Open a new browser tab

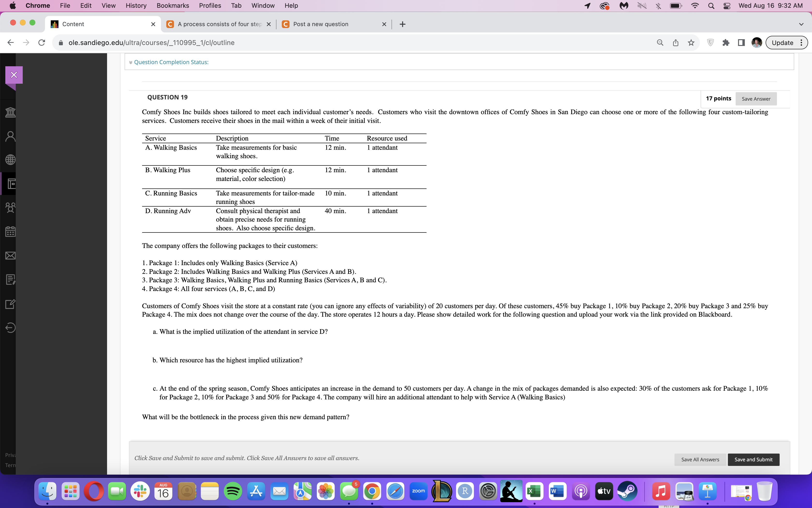click(x=403, y=24)
